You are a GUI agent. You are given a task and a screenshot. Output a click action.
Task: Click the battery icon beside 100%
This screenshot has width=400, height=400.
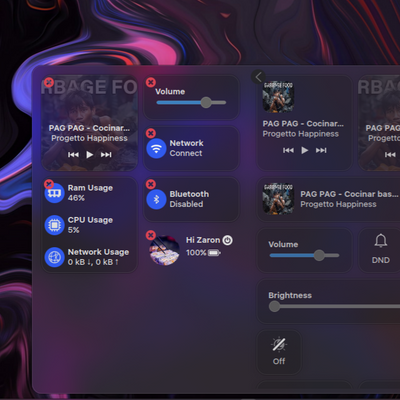214,253
